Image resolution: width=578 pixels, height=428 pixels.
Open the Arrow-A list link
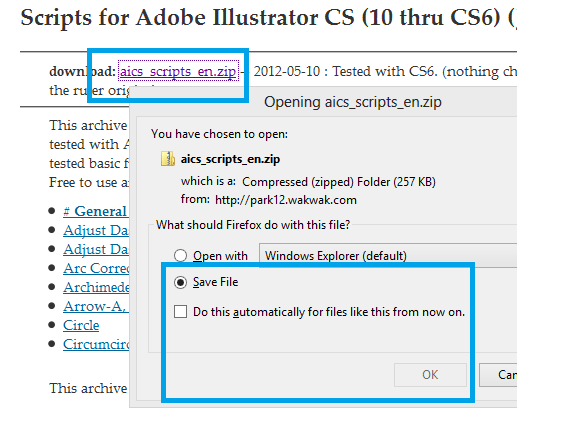96,306
